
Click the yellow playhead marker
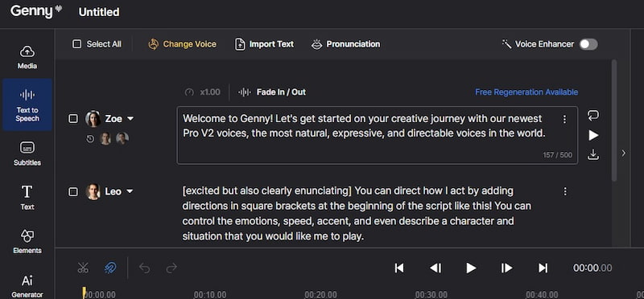[85, 292]
